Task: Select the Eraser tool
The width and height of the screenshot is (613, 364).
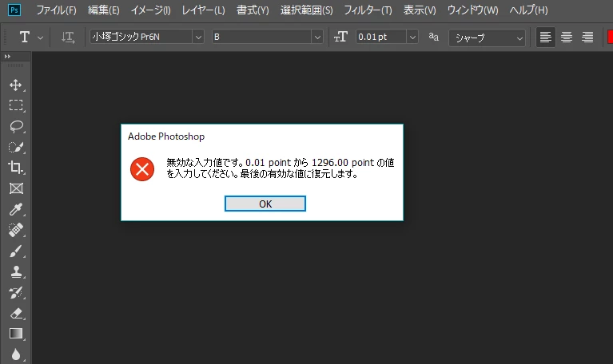Action: 16,313
